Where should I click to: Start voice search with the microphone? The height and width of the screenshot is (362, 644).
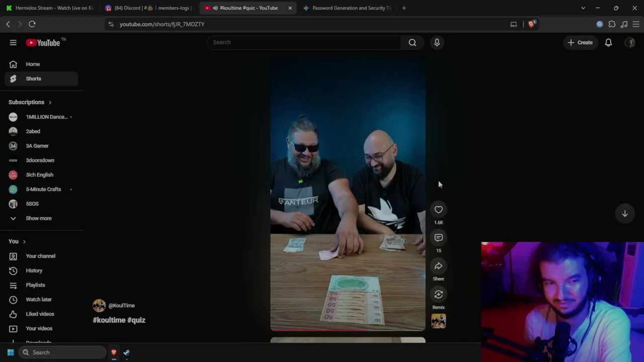pyautogui.click(x=437, y=42)
